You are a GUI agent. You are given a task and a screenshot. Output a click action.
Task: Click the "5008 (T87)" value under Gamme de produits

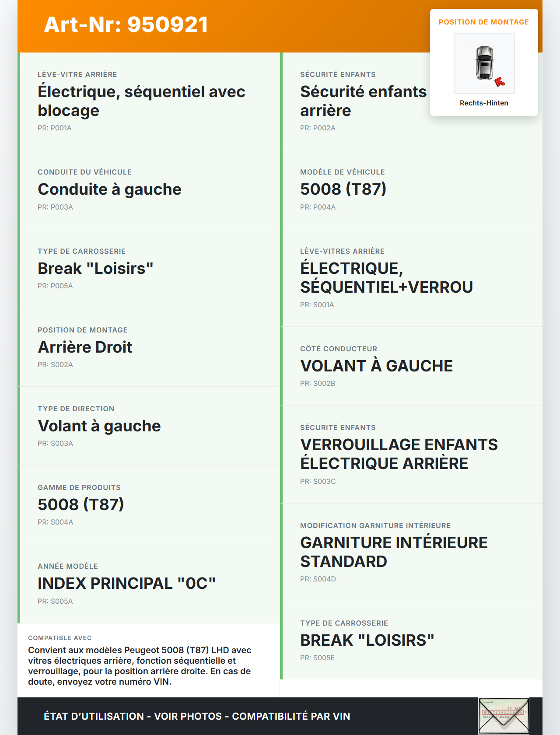coord(80,505)
